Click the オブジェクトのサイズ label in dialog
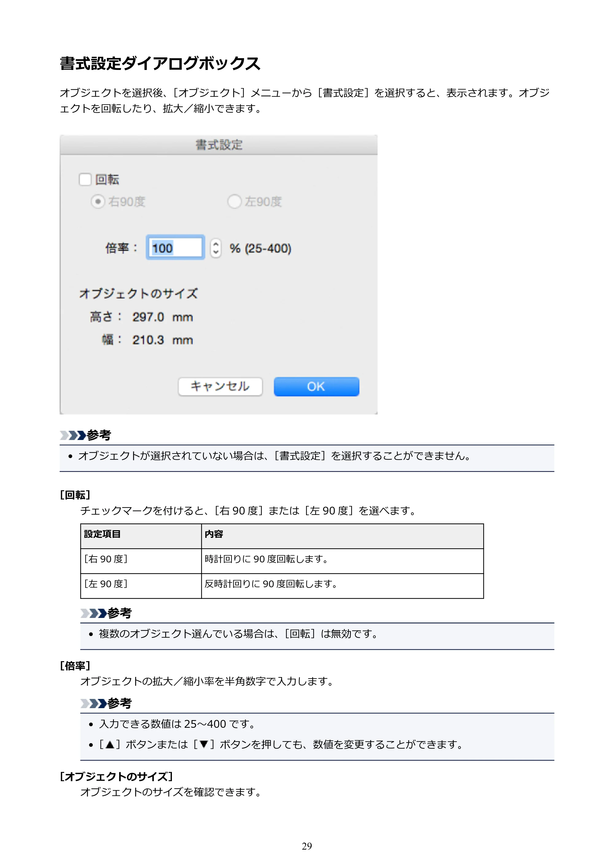 (x=138, y=293)
